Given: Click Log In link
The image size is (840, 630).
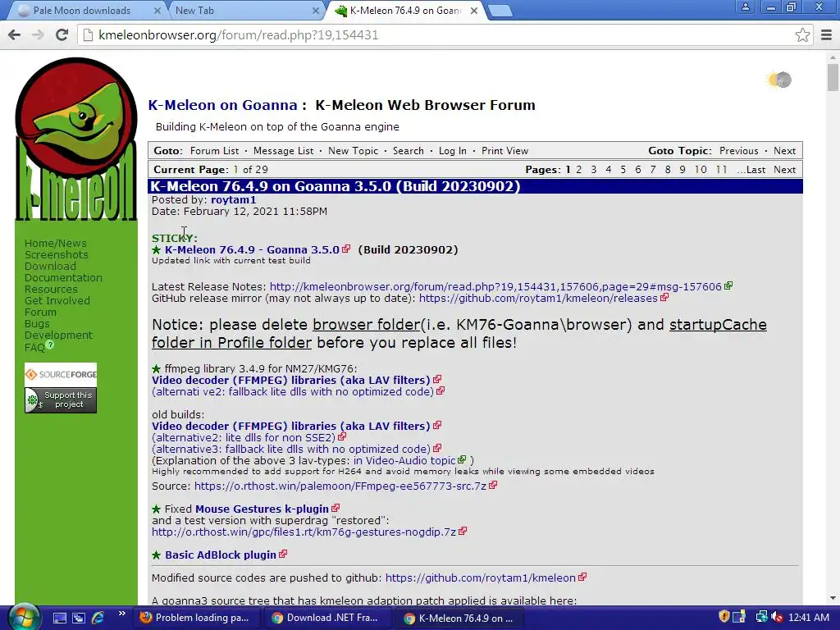Looking at the screenshot, I should tap(453, 151).
